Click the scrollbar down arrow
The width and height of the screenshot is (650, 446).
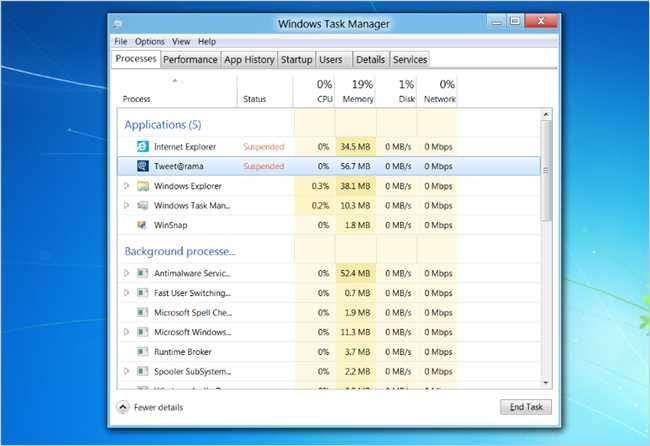coord(546,383)
